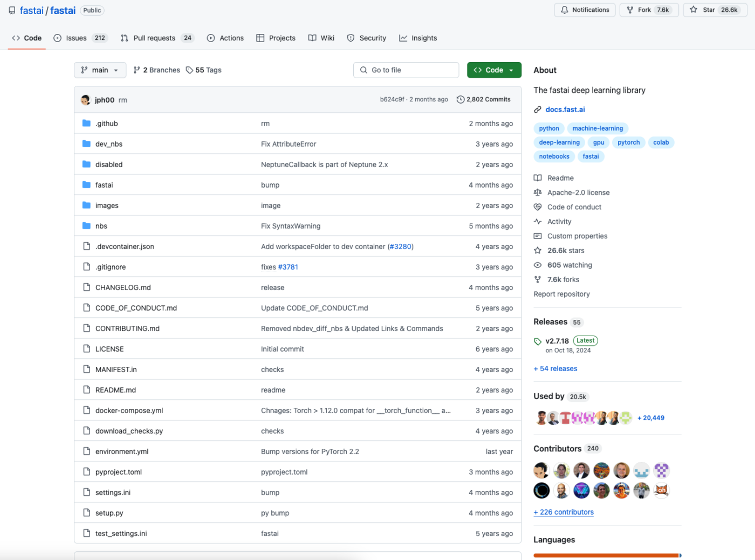Open the Wiki tab
Viewport: 755px width, 560px height.
click(x=321, y=38)
